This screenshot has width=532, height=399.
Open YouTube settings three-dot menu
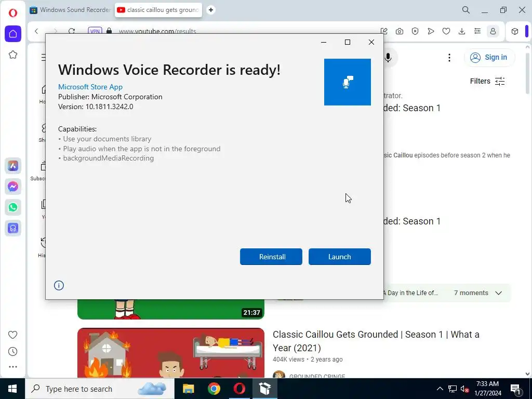coord(449,57)
